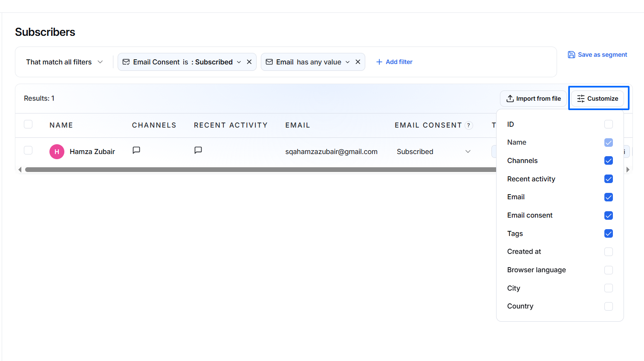The width and height of the screenshot is (644, 361).
Task: Click the right scroll arrow of table
Action: click(x=628, y=169)
